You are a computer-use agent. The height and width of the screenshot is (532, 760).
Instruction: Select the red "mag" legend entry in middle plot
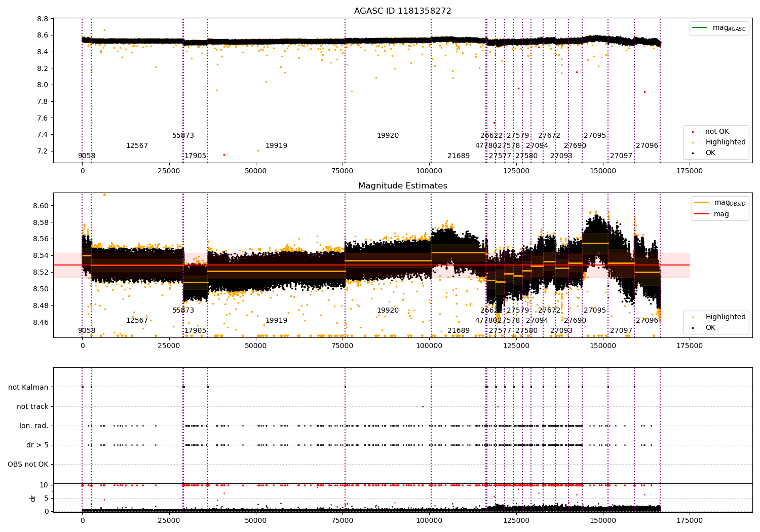pos(712,214)
